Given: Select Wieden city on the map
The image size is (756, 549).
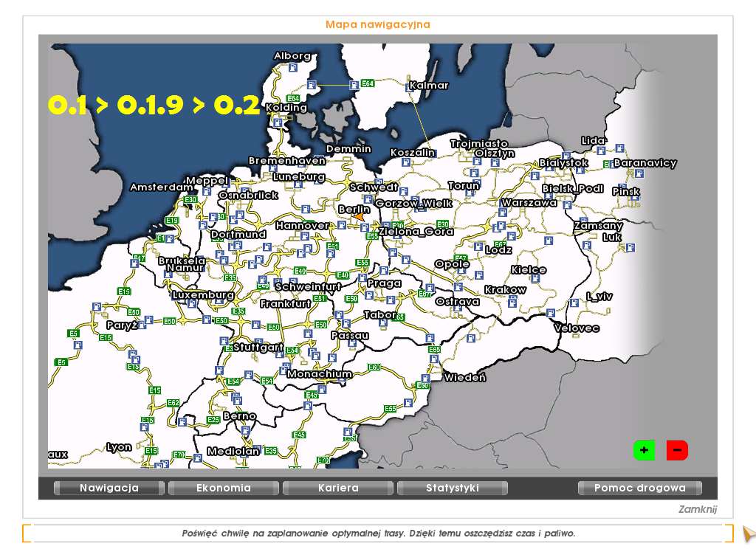Looking at the screenshot, I should pyautogui.click(x=465, y=378).
